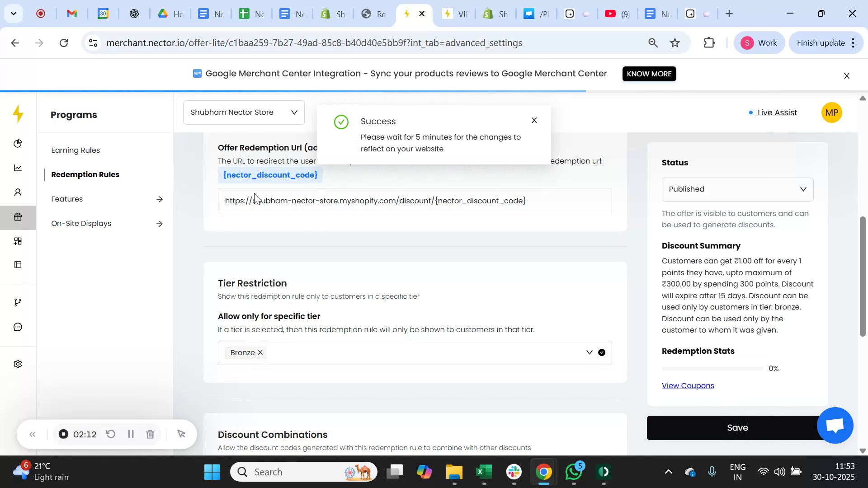Stop the recording timer

(63, 434)
